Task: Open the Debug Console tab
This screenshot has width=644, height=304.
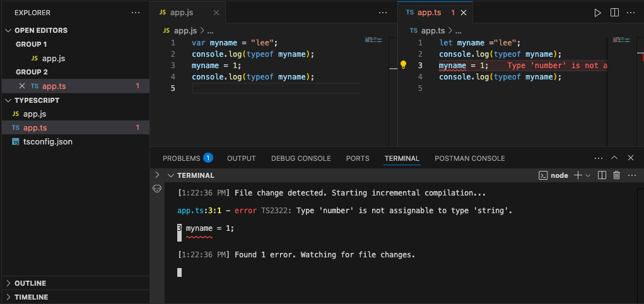Action: pyautogui.click(x=301, y=158)
